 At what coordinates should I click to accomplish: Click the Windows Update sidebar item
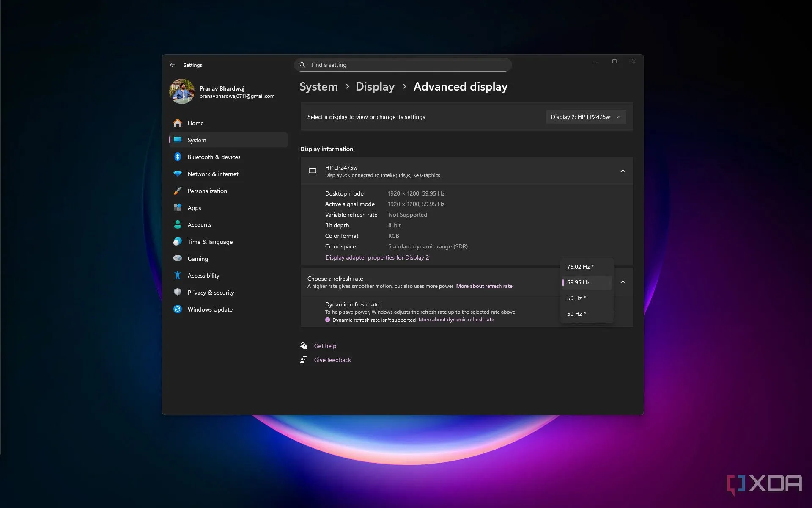[228, 309]
